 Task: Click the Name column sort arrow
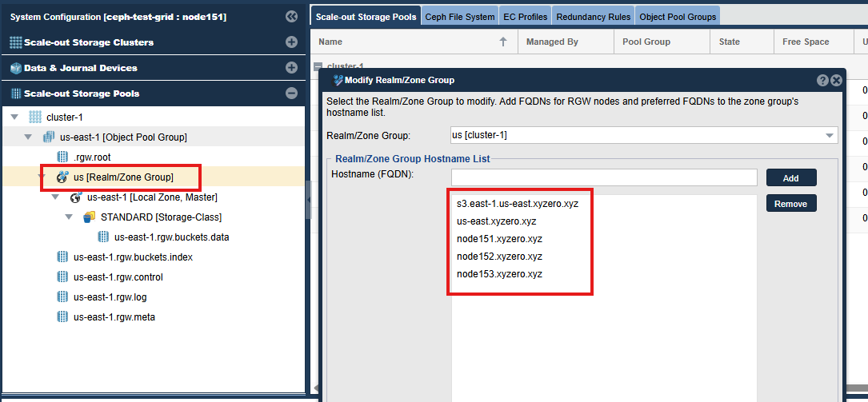click(x=503, y=42)
